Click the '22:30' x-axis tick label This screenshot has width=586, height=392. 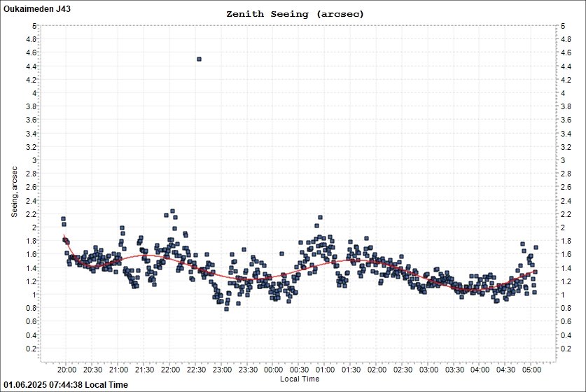196,370
